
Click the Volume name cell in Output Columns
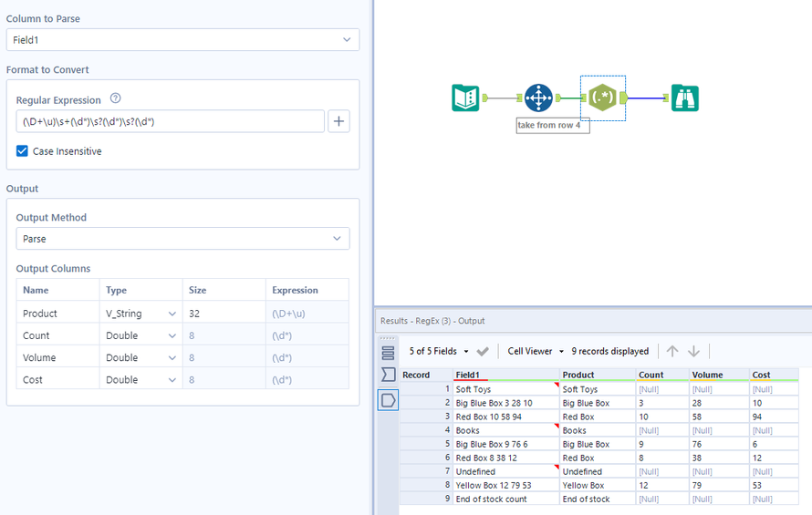pyautogui.click(x=58, y=357)
